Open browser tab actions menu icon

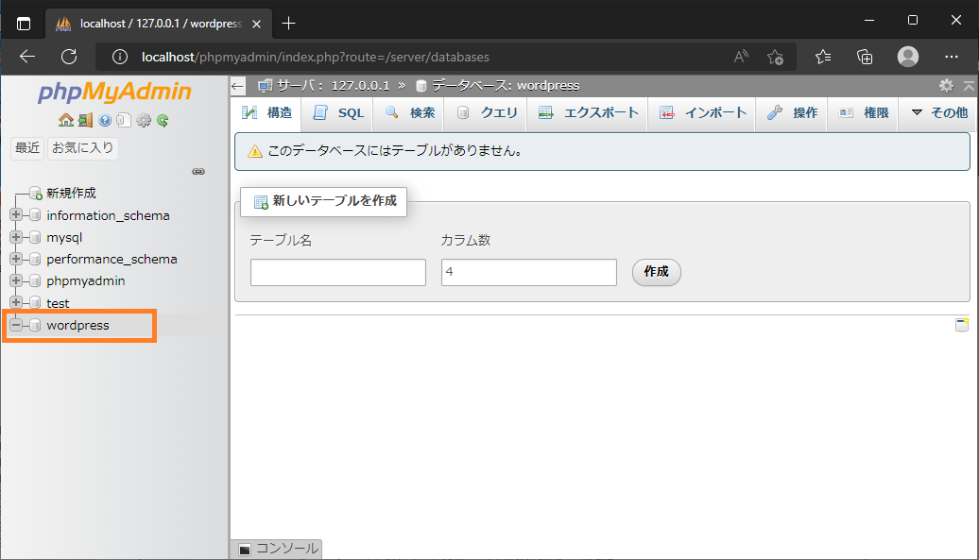(23, 24)
